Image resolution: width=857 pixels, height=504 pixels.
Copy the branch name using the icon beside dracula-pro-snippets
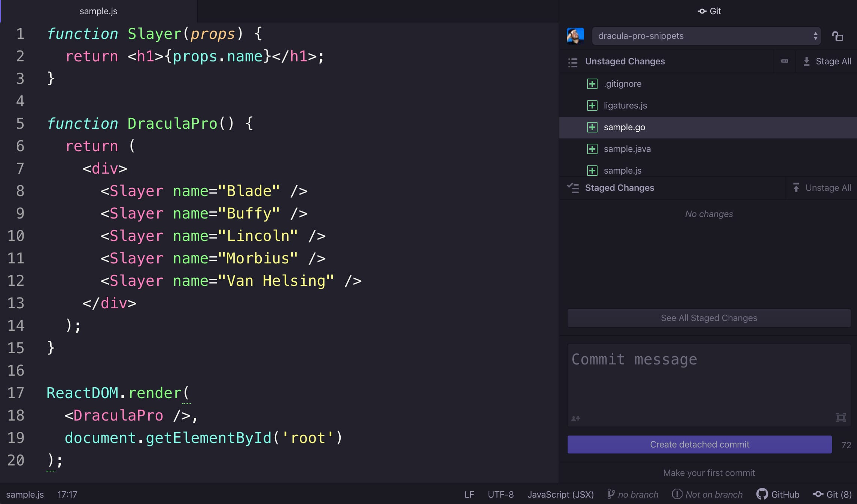coord(838,36)
